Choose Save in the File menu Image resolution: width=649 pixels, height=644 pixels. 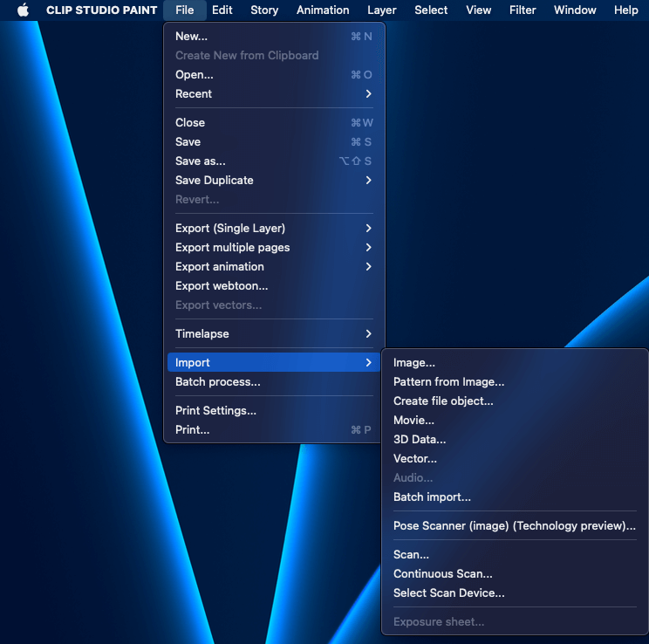(x=274, y=142)
